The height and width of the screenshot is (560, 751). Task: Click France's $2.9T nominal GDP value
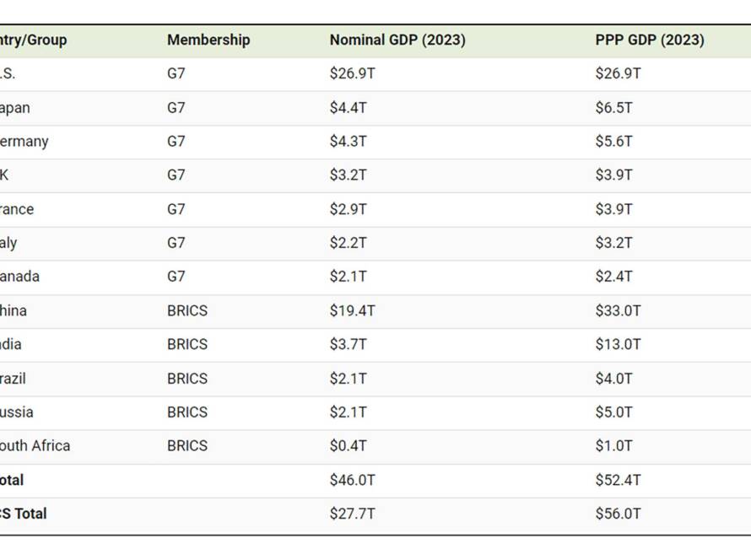pos(348,209)
